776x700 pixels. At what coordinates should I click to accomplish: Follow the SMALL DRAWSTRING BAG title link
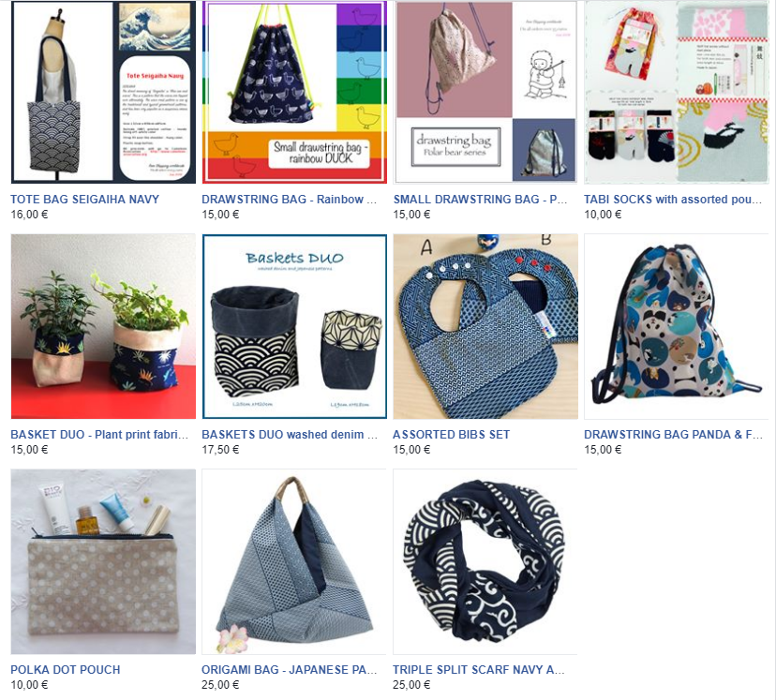click(480, 200)
